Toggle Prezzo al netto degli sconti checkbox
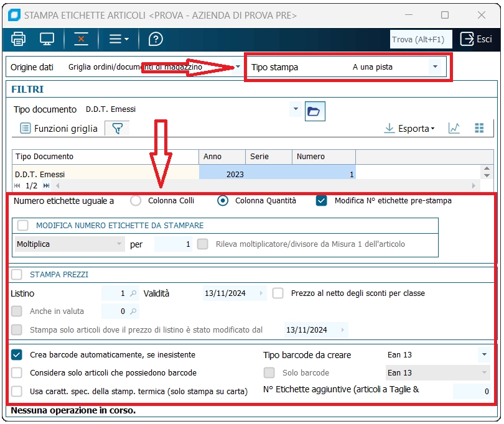 coord(278,293)
